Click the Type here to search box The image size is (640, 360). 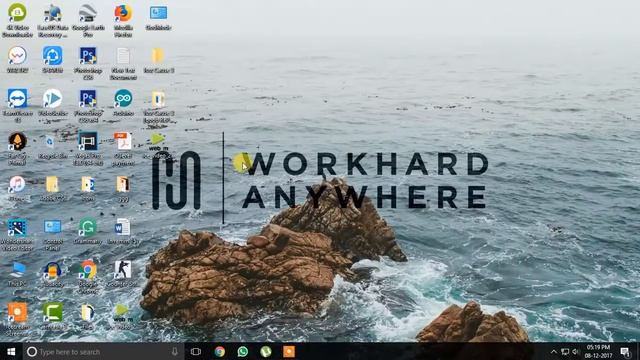(x=104, y=351)
